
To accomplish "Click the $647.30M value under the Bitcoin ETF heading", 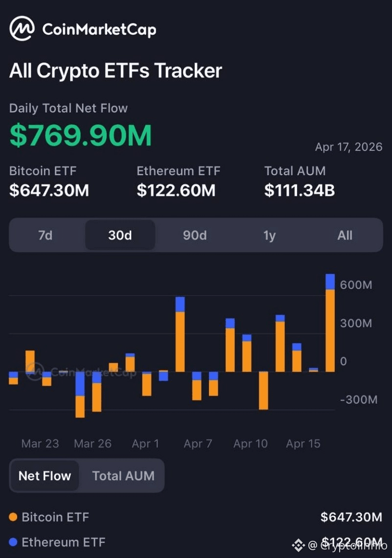I will pyautogui.click(x=49, y=190).
